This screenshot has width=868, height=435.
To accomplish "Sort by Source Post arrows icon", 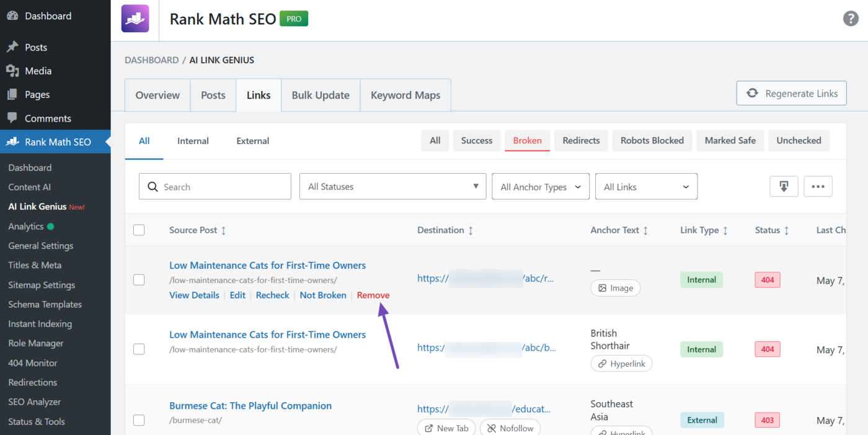I will pos(224,230).
